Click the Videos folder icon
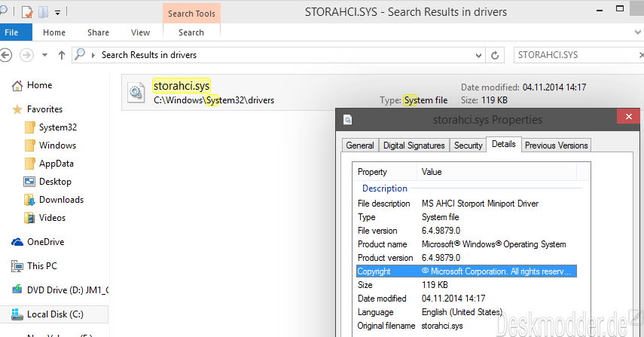The width and height of the screenshot is (644, 337). tap(29, 218)
